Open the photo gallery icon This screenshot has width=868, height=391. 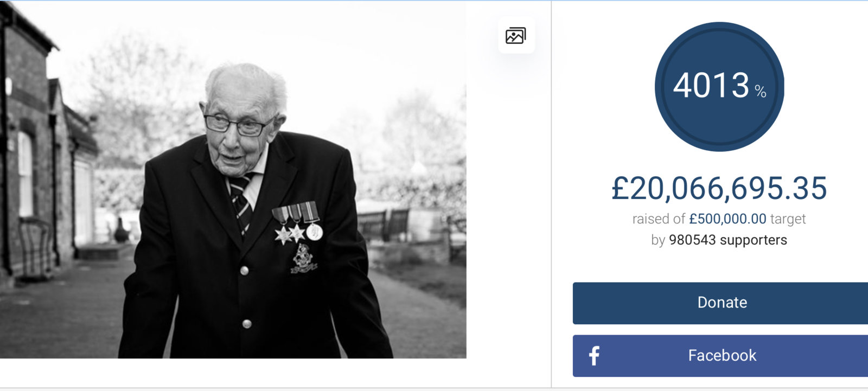pos(516,36)
